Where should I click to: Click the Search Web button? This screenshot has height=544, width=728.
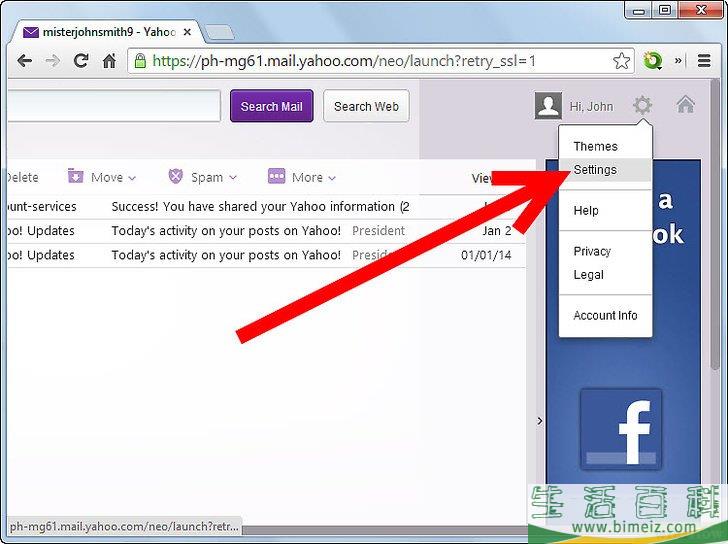point(366,106)
